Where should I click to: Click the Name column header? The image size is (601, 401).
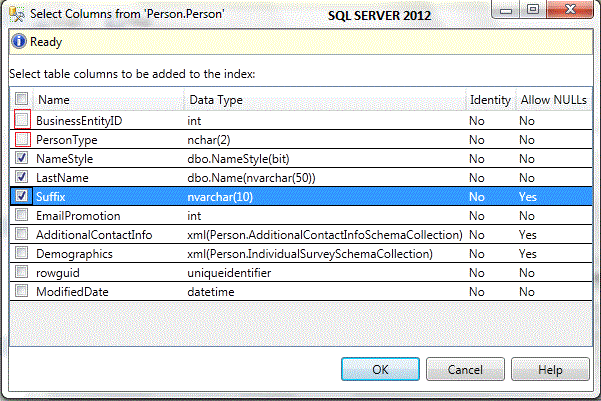point(109,100)
